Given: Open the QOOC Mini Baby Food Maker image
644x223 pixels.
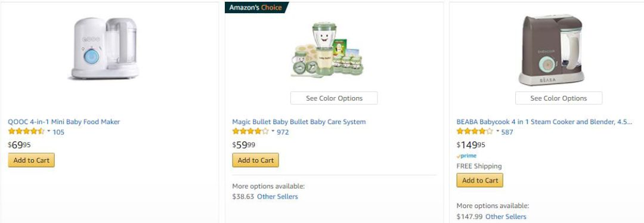Looking at the screenshot, I should click(x=105, y=48).
